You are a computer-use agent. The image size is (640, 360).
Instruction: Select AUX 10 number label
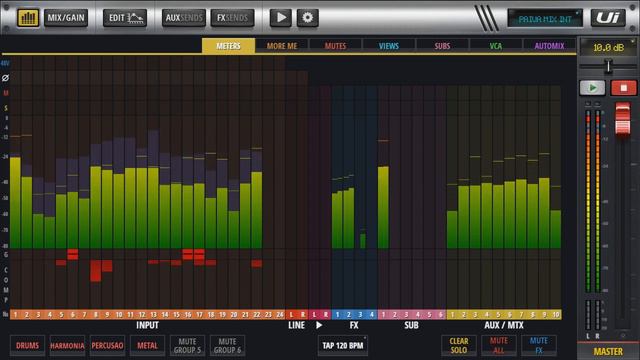556,314
